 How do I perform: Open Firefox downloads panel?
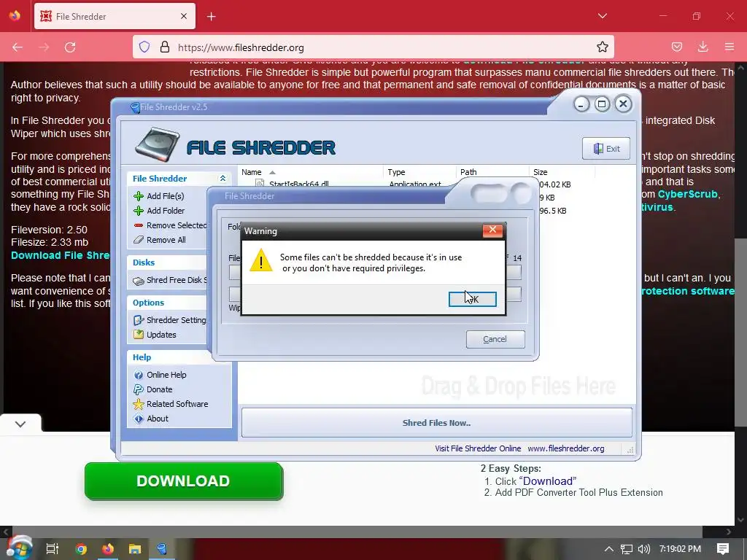tap(703, 47)
